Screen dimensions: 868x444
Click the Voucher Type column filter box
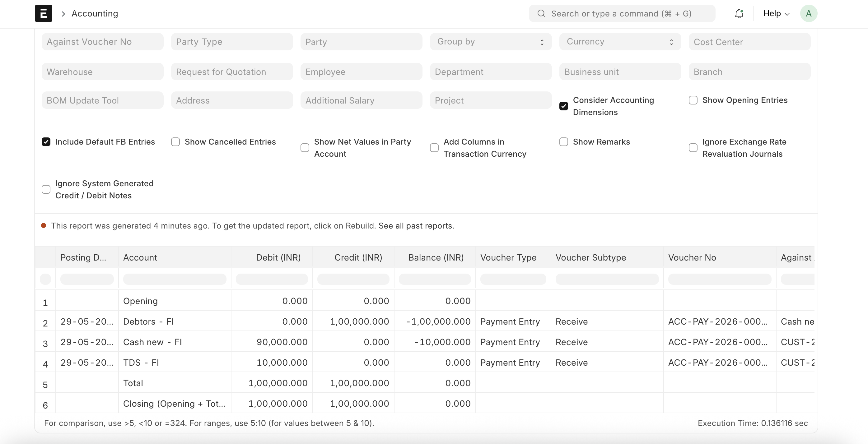point(513,279)
